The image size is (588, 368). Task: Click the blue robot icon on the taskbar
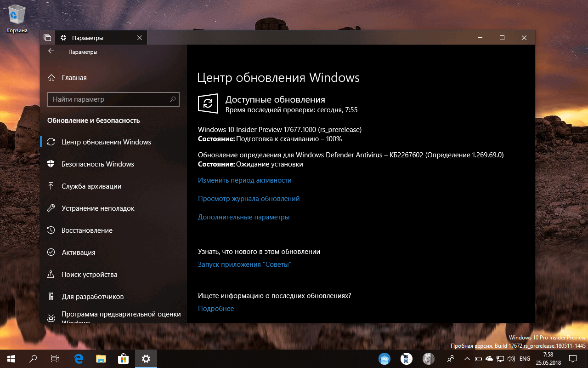(x=384, y=359)
